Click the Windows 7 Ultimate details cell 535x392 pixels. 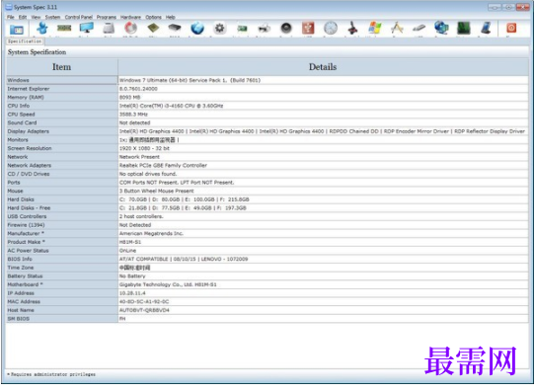click(x=323, y=80)
